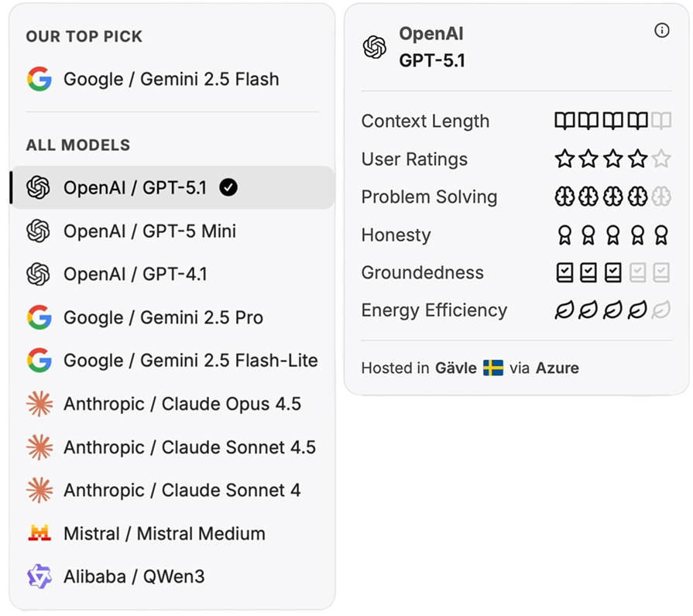Click the Google logo beside Gemini 2.5 Flash
693x616 pixels.
[x=39, y=79]
